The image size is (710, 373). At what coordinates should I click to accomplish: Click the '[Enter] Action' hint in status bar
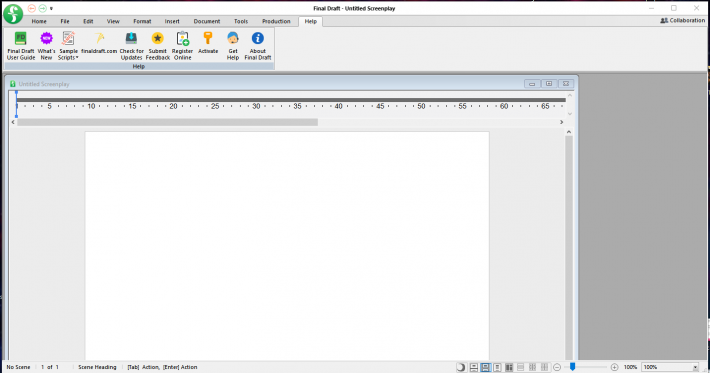coord(180,367)
